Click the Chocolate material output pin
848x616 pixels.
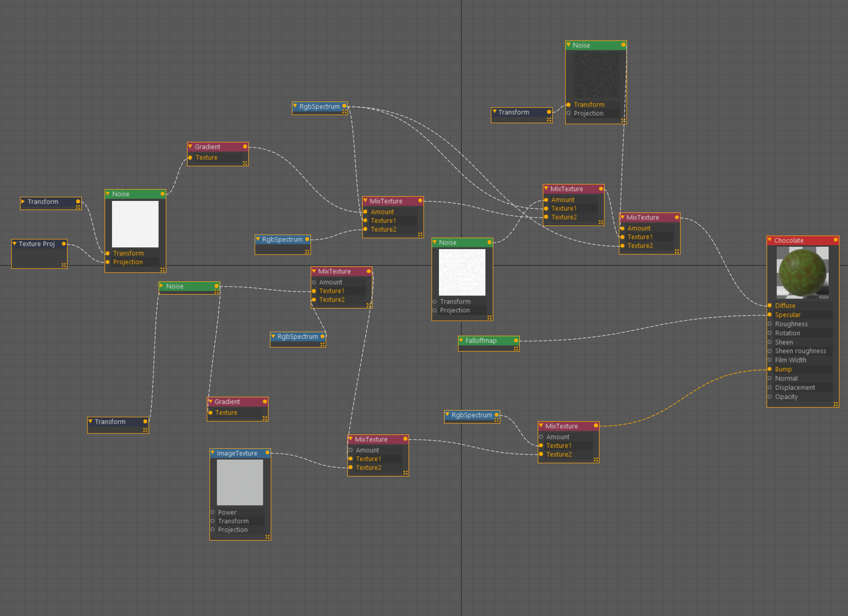click(x=835, y=240)
